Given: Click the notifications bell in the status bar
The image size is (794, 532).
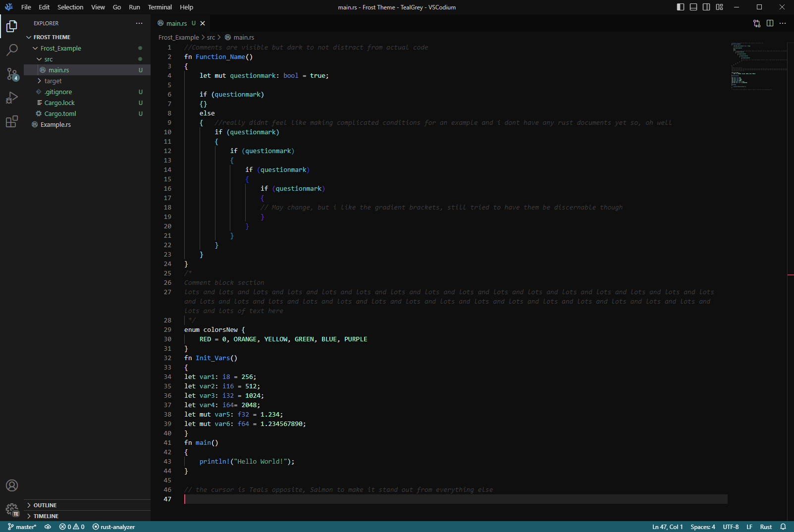Looking at the screenshot, I should [x=783, y=527].
